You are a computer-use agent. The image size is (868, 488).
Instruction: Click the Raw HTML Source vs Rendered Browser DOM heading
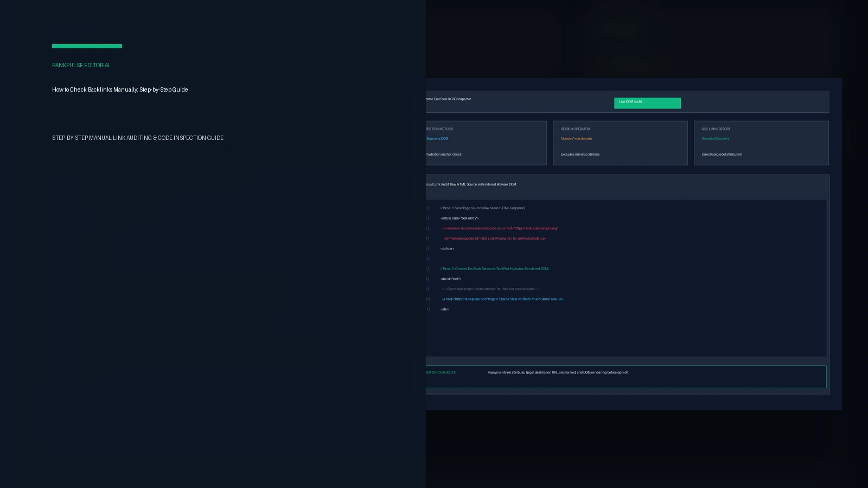(483, 184)
